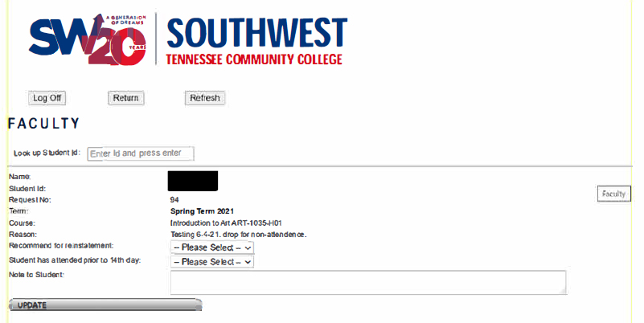This screenshot has width=644, height=323.
Task: Click the SW 20 years logo
Action: pyautogui.click(x=88, y=39)
